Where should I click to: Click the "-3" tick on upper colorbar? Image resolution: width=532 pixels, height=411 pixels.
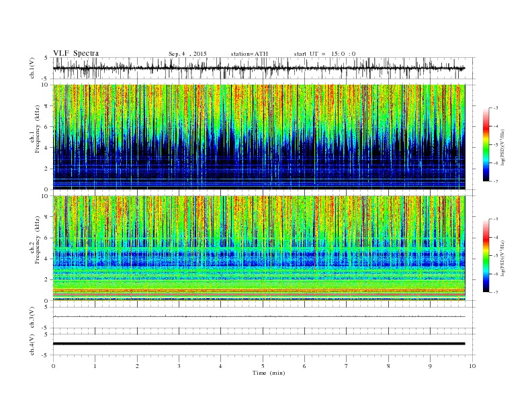495,108
